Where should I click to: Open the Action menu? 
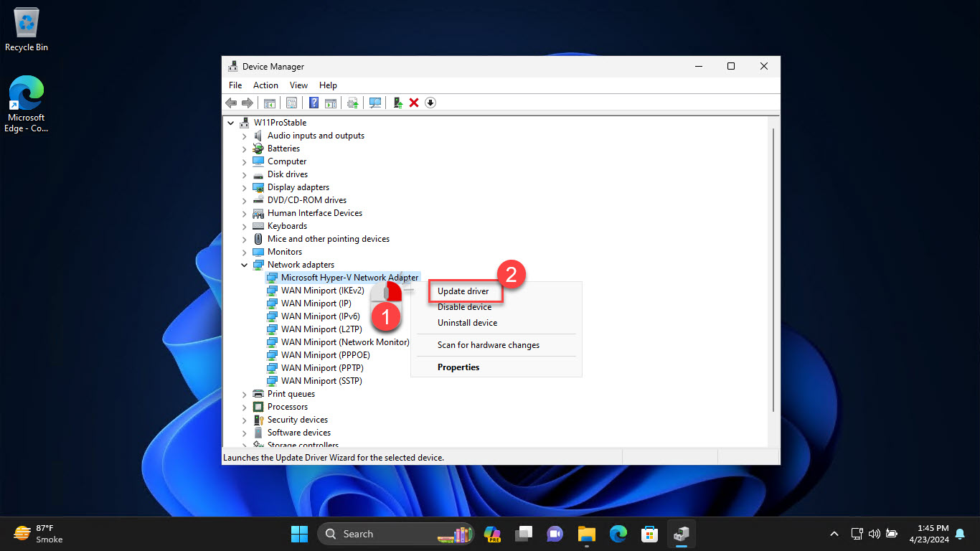pyautogui.click(x=265, y=85)
